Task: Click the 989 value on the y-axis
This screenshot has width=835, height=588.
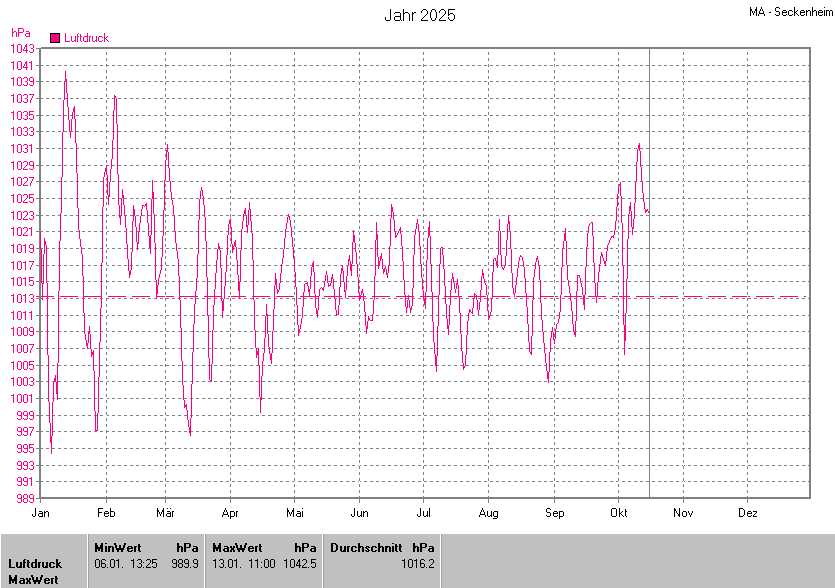Action: click(x=26, y=498)
